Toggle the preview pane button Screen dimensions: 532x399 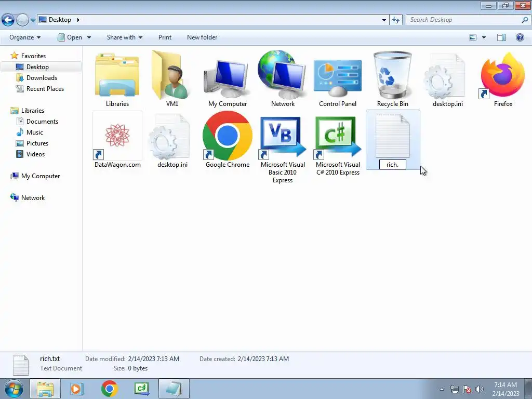501,37
